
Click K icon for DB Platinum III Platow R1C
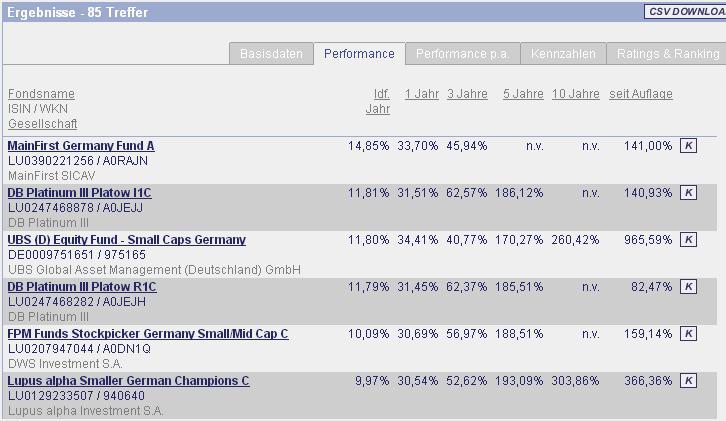(x=688, y=287)
